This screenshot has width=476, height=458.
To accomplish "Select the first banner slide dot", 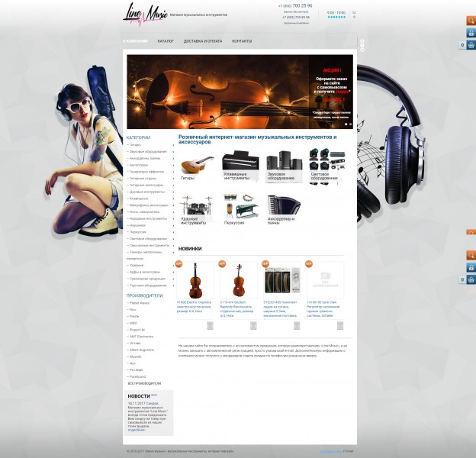I will [x=346, y=124].
